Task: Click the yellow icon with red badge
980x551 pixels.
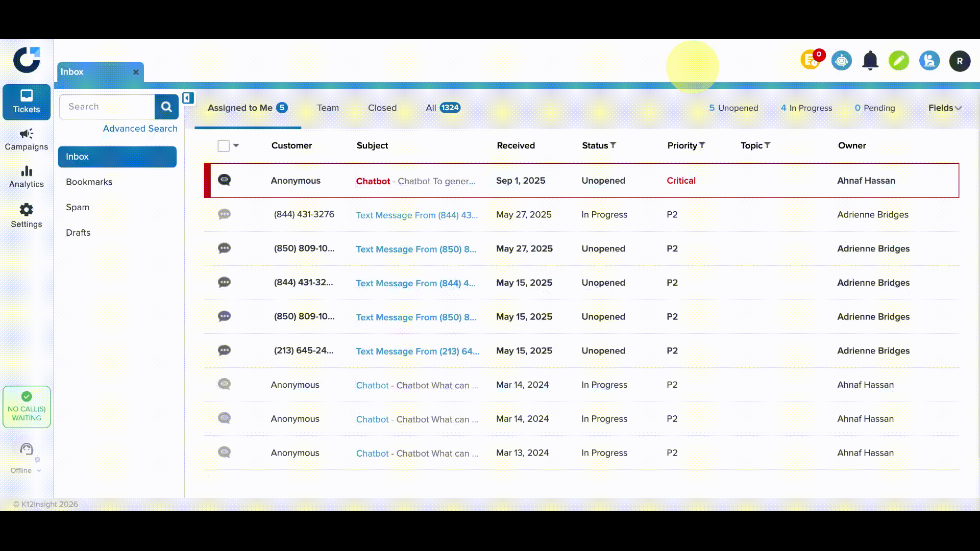Action: click(811, 60)
